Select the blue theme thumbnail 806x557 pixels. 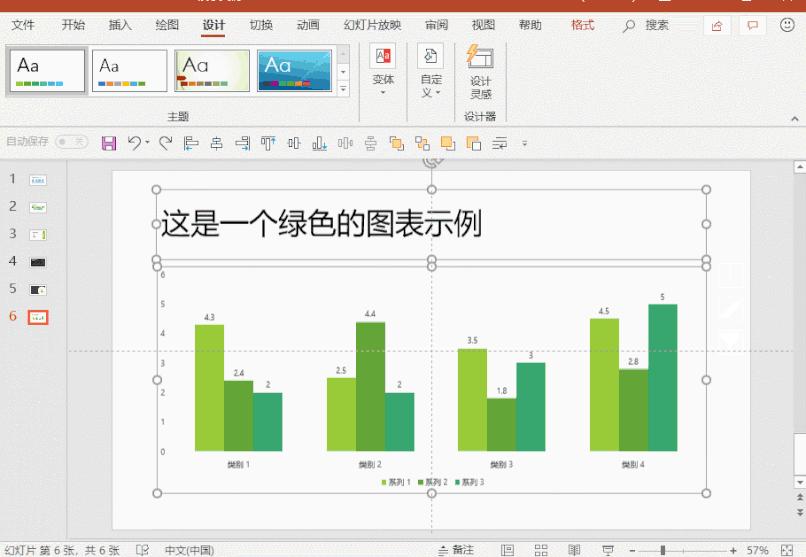coord(295,70)
